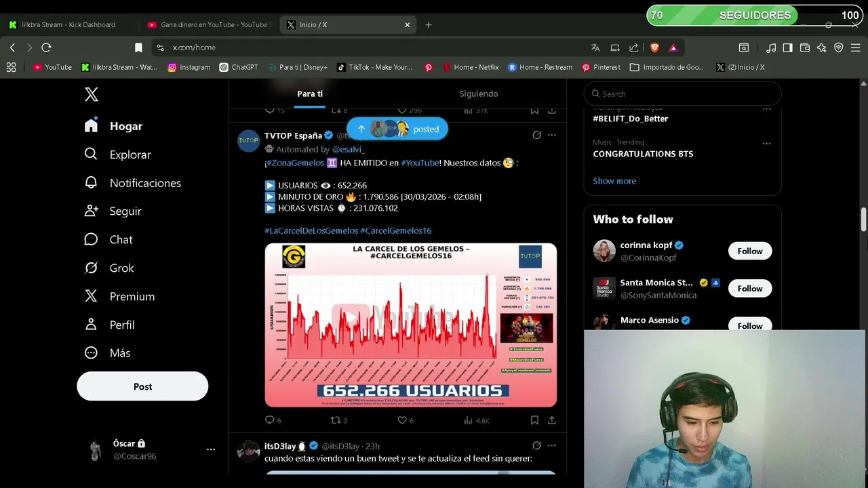The width and height of the screenshot is (868, 488).
Task: Open the #YouTube hashtag link
Action: [x=420, y=163]
